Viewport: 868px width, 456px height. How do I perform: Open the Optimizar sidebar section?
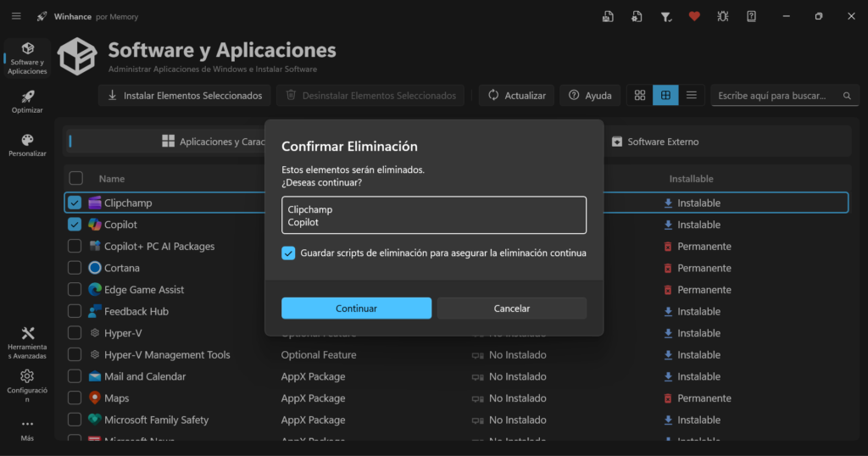27,102
